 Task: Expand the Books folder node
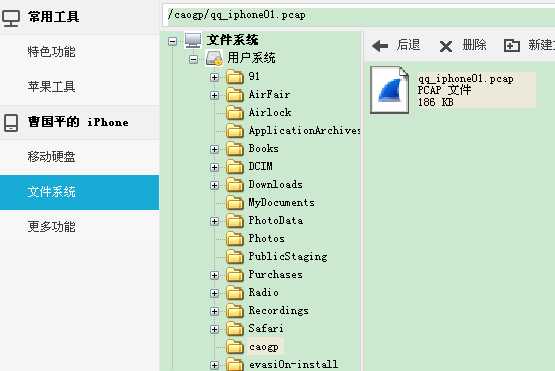pos(214,149)
